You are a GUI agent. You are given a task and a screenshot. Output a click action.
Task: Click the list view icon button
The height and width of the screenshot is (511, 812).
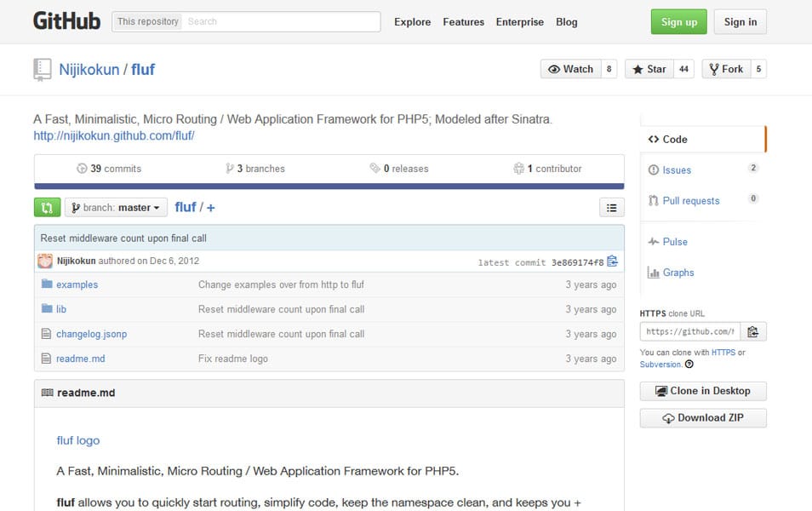612,208
